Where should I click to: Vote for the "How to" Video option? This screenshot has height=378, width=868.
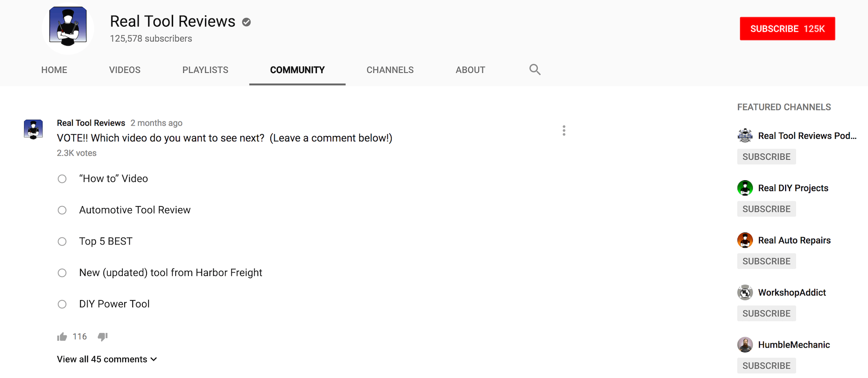(62, 179)
